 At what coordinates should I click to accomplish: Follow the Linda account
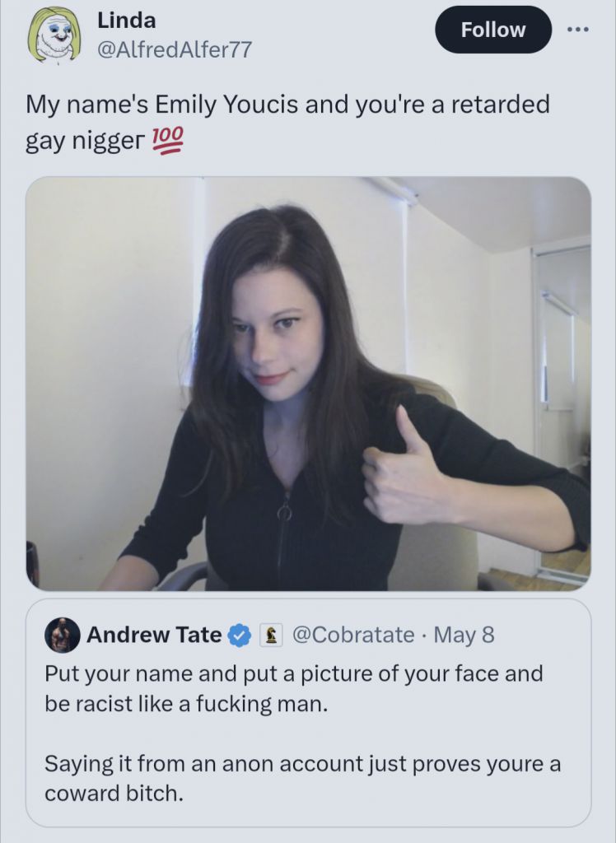pos(492,30)
